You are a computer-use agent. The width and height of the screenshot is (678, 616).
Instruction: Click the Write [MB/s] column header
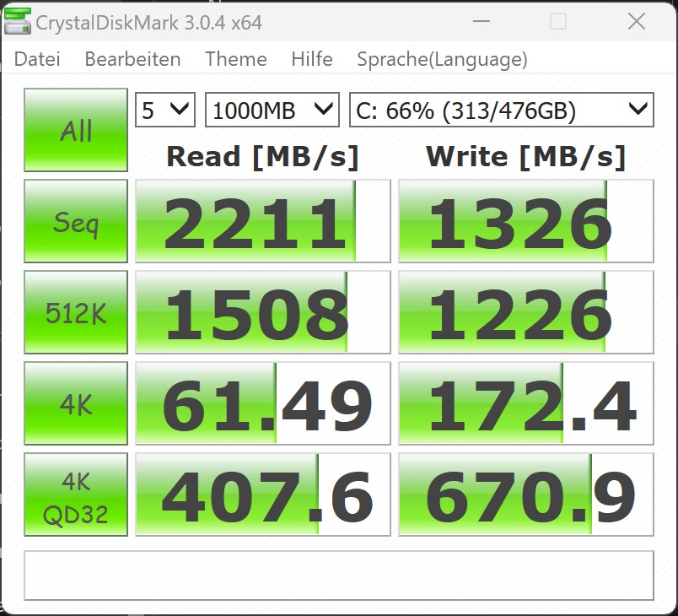pos(526,157)
